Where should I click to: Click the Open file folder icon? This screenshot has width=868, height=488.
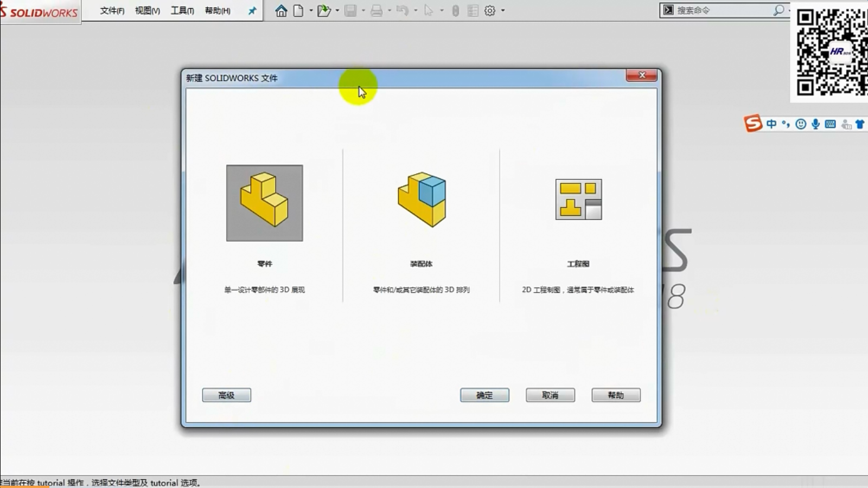click(324, 11)
